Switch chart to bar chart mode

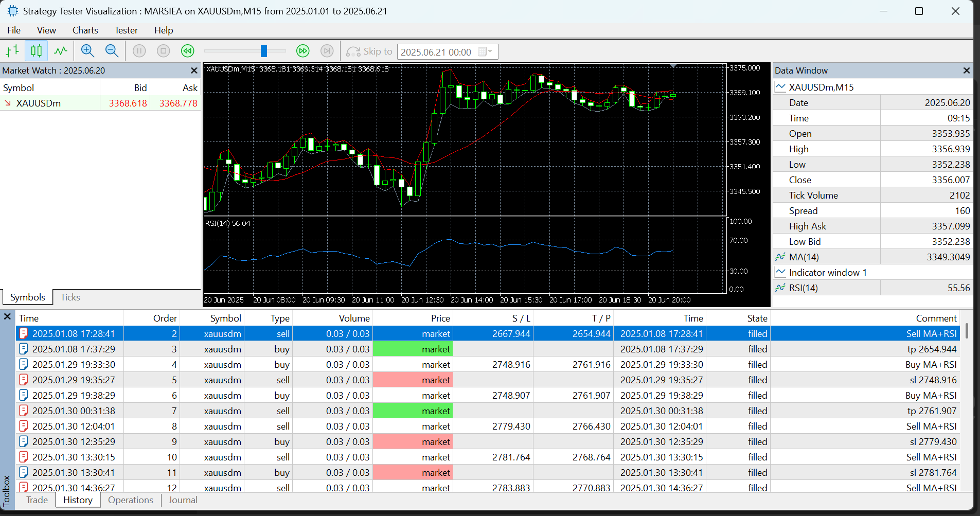[12, 50]
